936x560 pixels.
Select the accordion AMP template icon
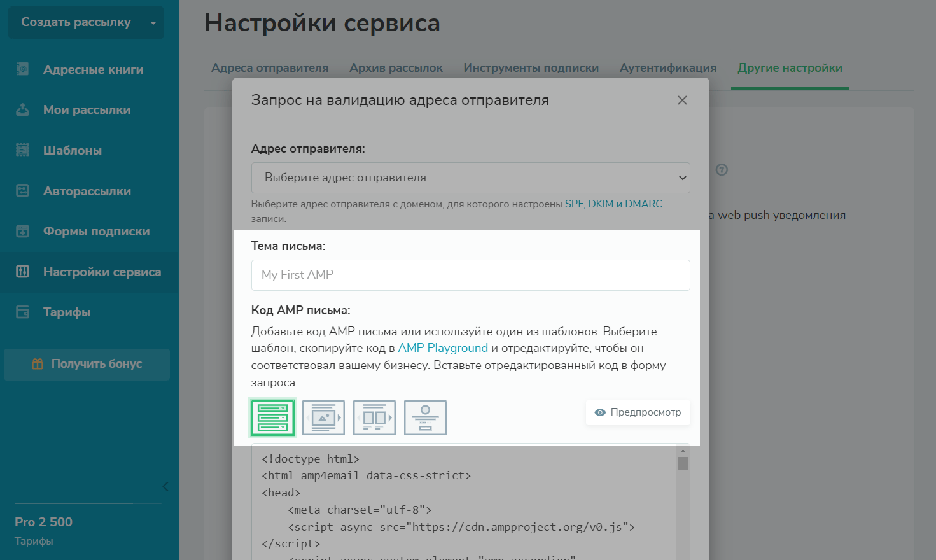[273, 417]
